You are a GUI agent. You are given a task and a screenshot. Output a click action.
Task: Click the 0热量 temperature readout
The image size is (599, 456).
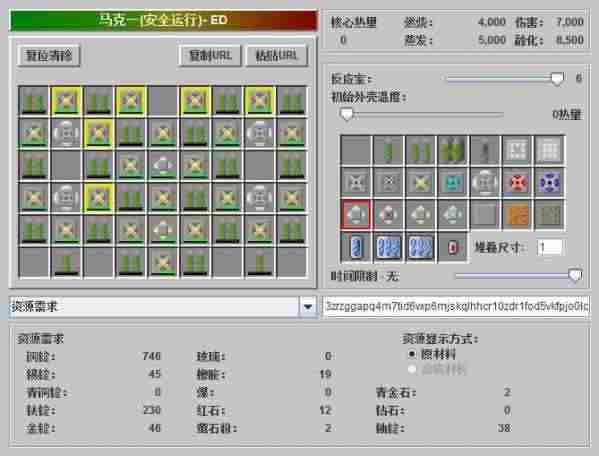coord(567,114)
